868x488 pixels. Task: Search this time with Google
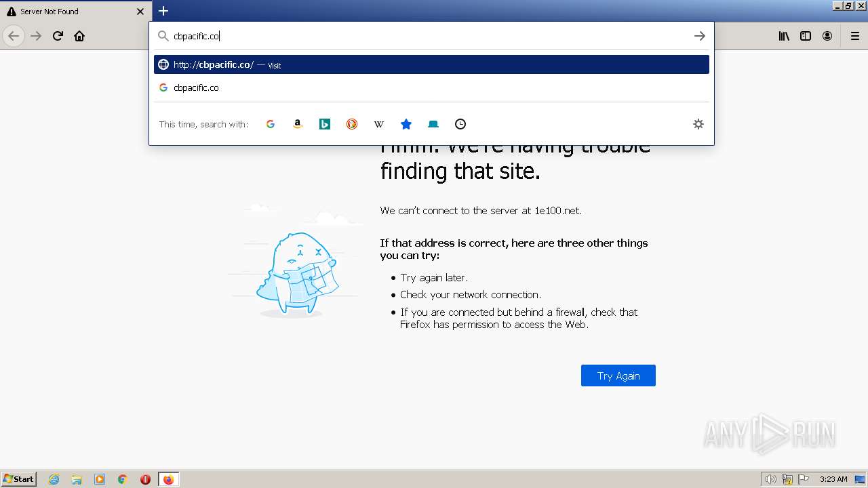pos(271,124)
